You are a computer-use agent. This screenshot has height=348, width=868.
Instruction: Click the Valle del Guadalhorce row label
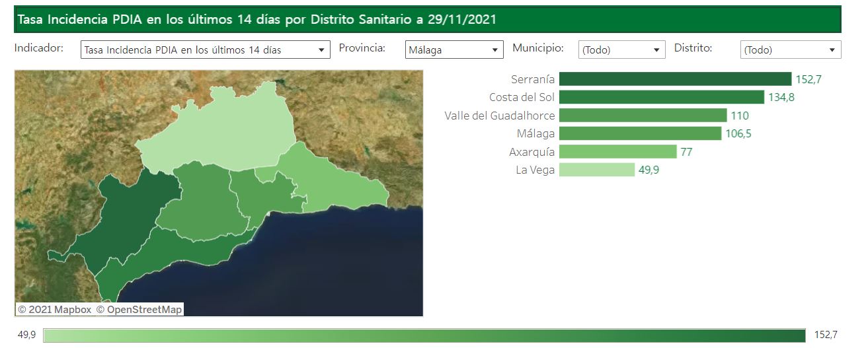(500, 116)
